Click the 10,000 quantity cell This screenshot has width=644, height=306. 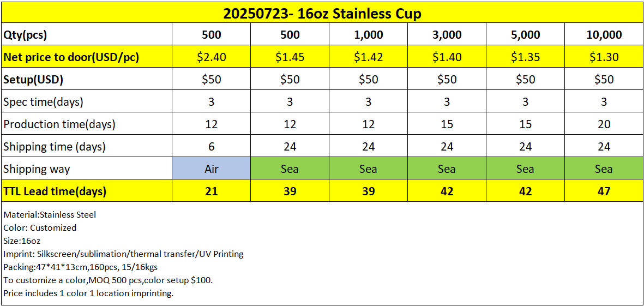[x=604, y=35]
